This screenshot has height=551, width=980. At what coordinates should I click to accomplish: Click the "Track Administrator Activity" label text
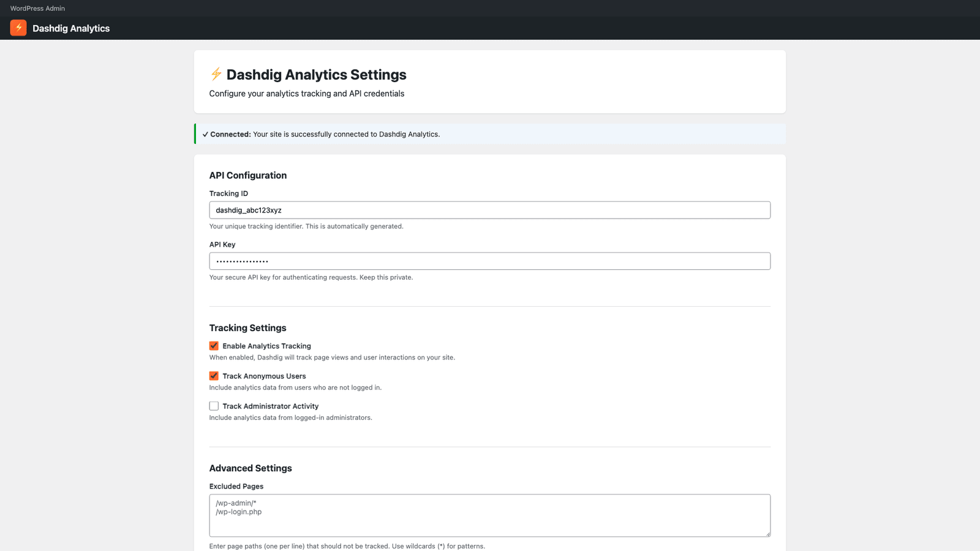click(270, 406)
